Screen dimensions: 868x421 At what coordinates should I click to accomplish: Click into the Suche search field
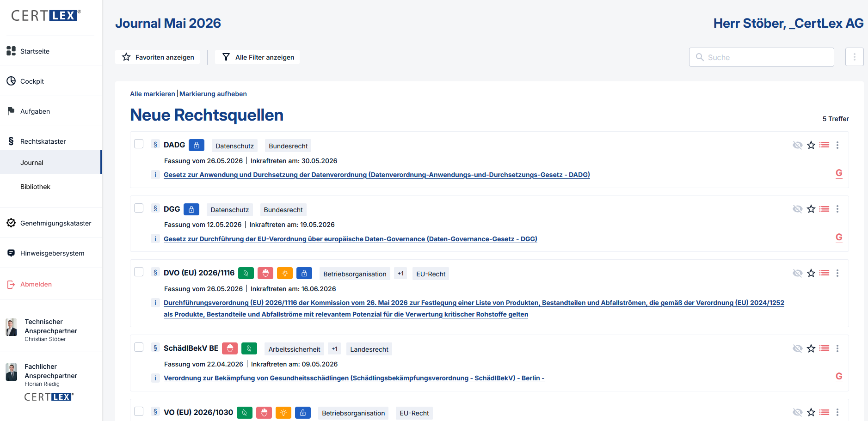(x=761, y=57)
